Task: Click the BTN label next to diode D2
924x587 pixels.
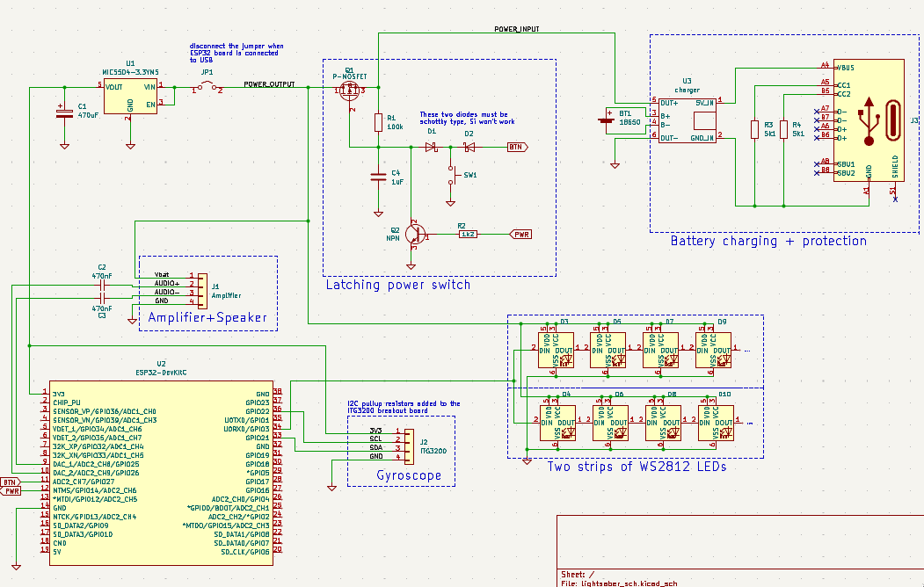Action: [x=517, y=148]
